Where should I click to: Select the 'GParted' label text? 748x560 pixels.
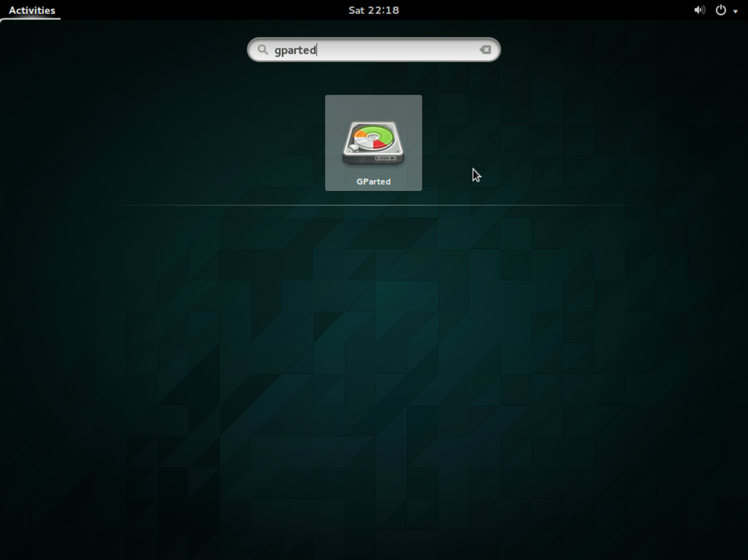(x=373, y=182)
